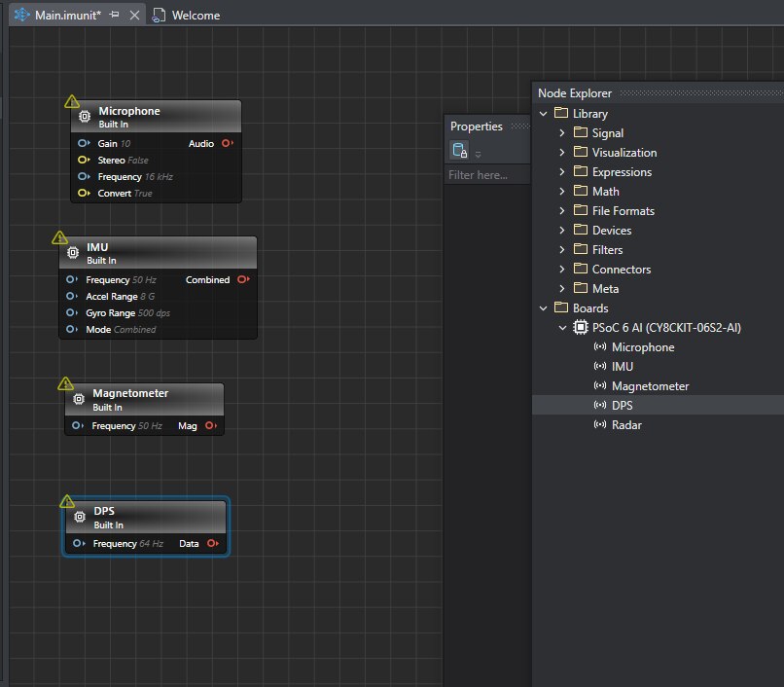
Task: Click the DPS node chip icon
Action: coord(80,517)
